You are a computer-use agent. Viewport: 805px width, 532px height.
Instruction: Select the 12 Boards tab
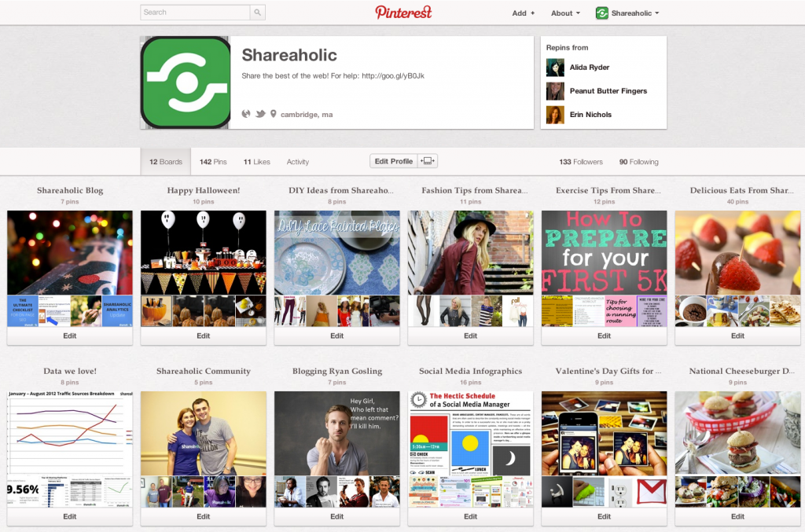166,162
